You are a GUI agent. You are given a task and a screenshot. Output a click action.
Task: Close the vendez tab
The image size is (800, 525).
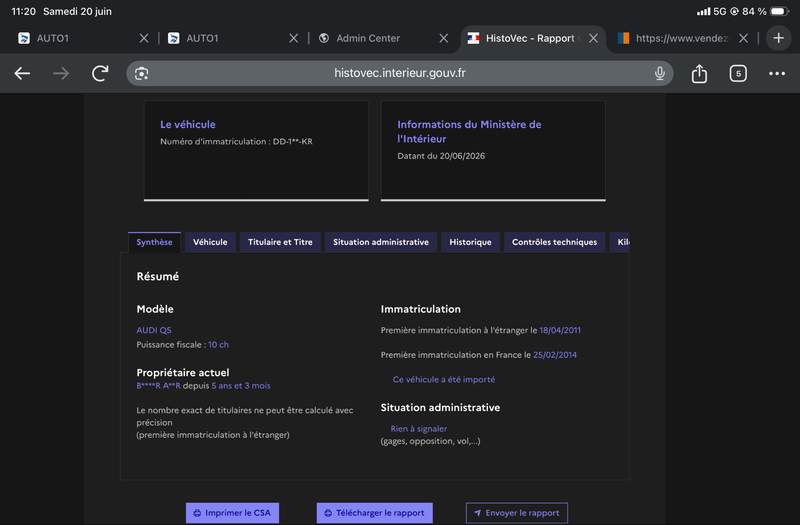[743, 38]
